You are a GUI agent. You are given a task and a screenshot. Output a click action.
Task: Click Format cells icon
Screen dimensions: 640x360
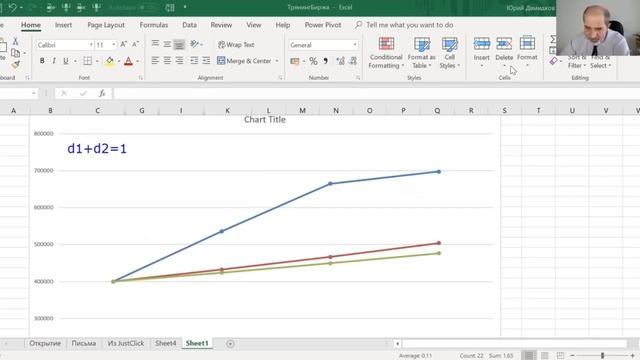click(x=527, y=43)
